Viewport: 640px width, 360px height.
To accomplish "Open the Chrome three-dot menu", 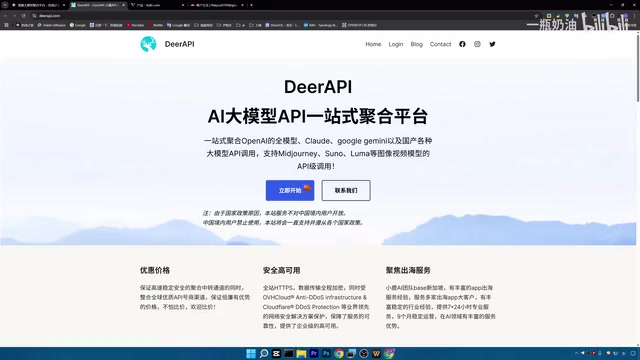I will coord(634,16).
